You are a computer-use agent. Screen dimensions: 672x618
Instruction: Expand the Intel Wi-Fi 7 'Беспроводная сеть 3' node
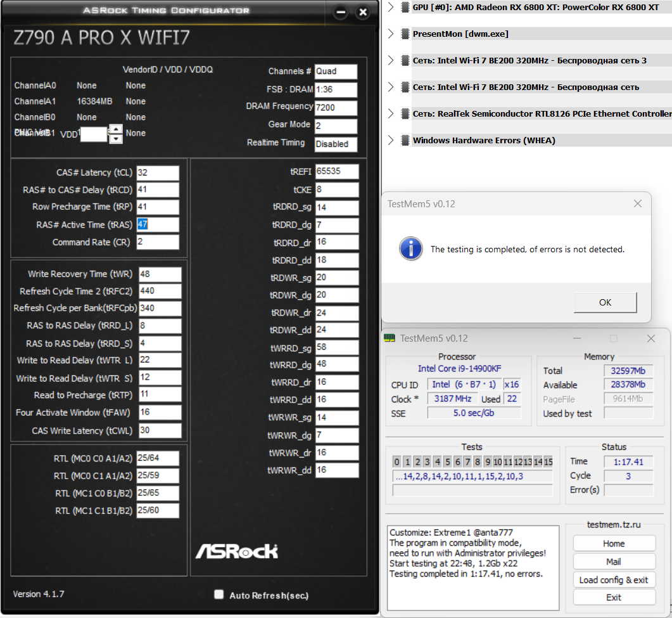click(390, 60)
